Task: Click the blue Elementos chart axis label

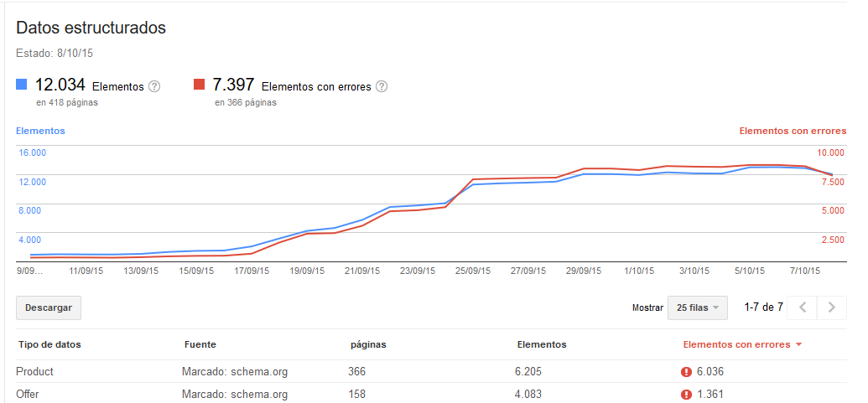Action: tap(40, 131)
